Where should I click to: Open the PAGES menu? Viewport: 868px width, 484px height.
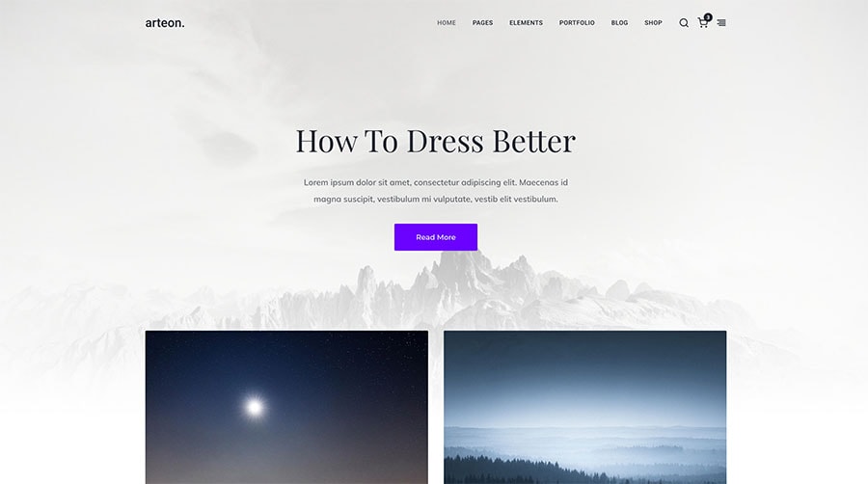coord(482,23)
